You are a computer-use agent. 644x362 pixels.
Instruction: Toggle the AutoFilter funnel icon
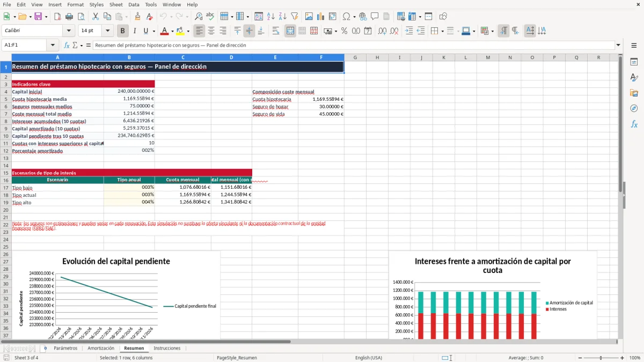[295, 17]
